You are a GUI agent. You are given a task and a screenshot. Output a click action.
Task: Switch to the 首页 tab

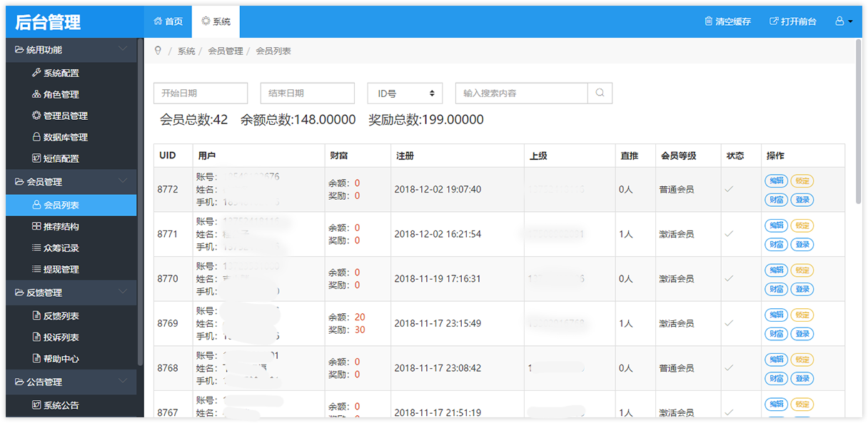[x=168, y=21]
